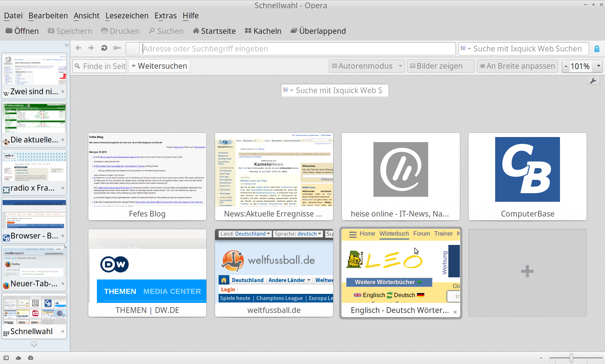Screen dimensions: 605x364
Task: Open the Datei menu
Action: point(13,15)
